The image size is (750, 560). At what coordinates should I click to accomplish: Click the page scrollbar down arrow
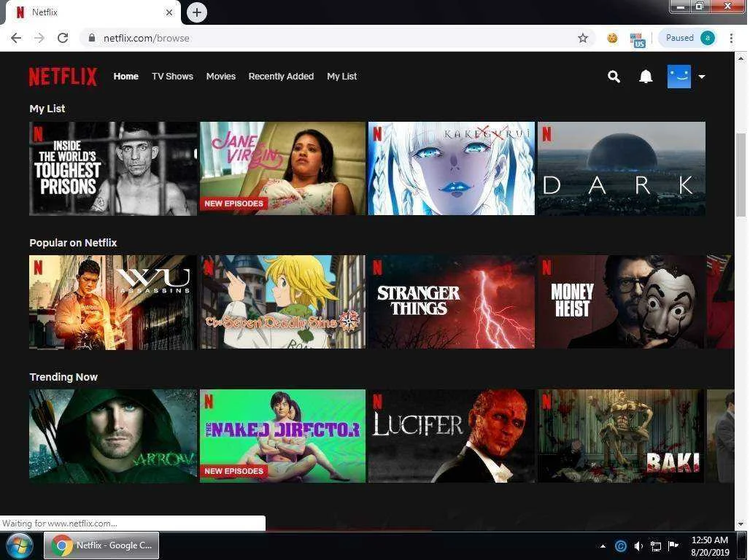click(x=741, y=524)
